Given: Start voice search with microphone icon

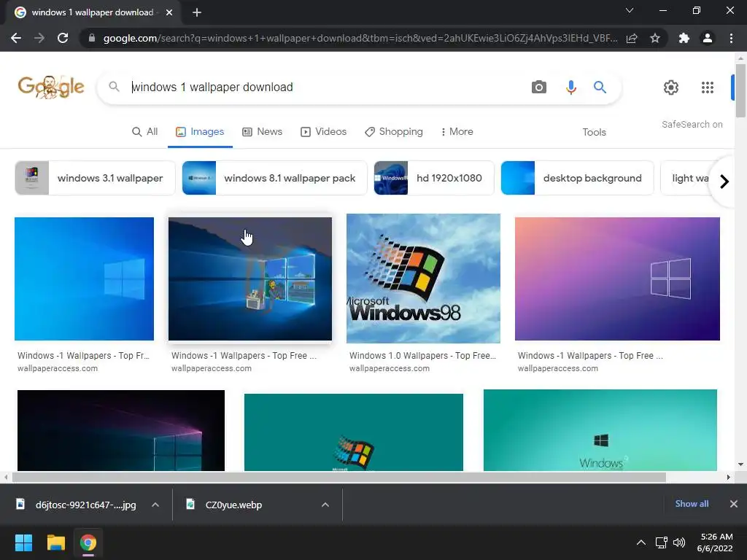Looking at the screenshot, I should [570, 87].
